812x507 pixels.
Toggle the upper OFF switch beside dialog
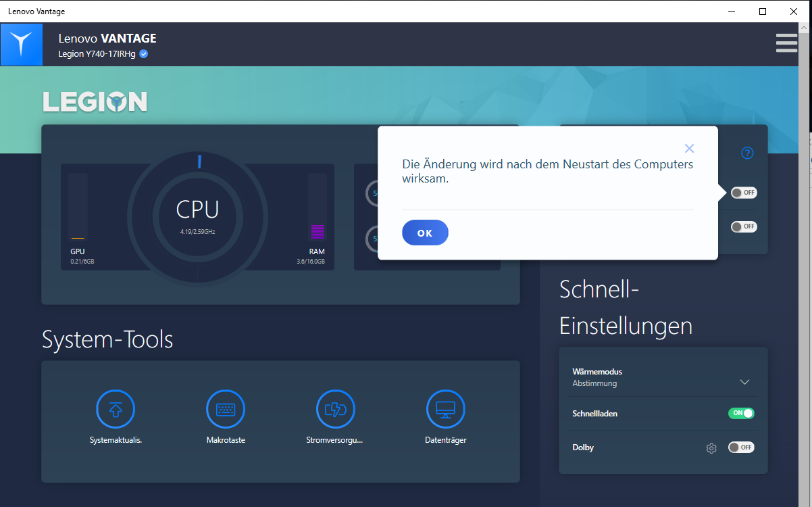[744, 193]
